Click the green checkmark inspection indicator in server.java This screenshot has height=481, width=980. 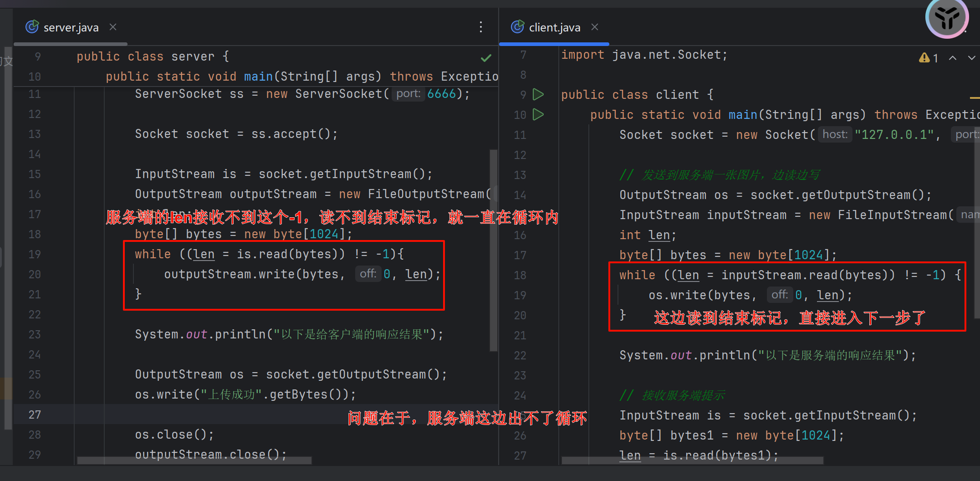coord(486,58)
